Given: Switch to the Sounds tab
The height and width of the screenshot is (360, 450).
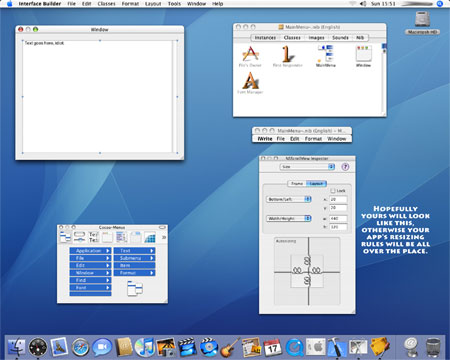Looking at the screenshot, I should [340, 38].
